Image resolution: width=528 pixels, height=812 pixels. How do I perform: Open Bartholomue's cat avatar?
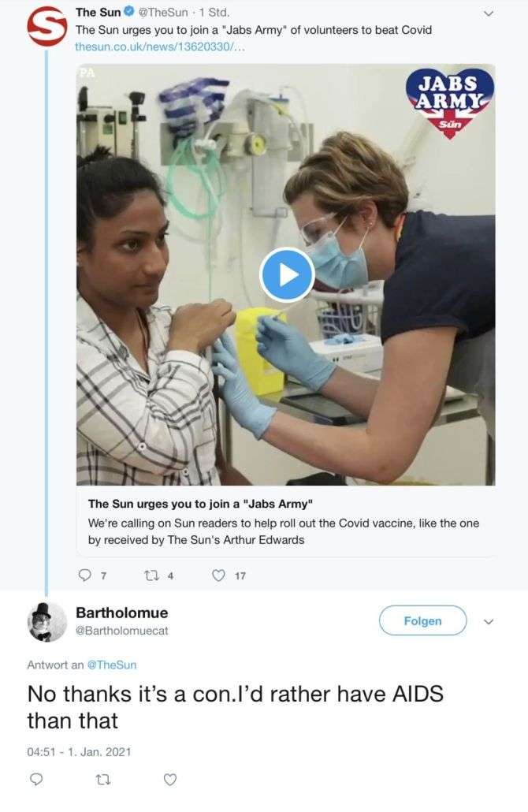coord(46,622)
